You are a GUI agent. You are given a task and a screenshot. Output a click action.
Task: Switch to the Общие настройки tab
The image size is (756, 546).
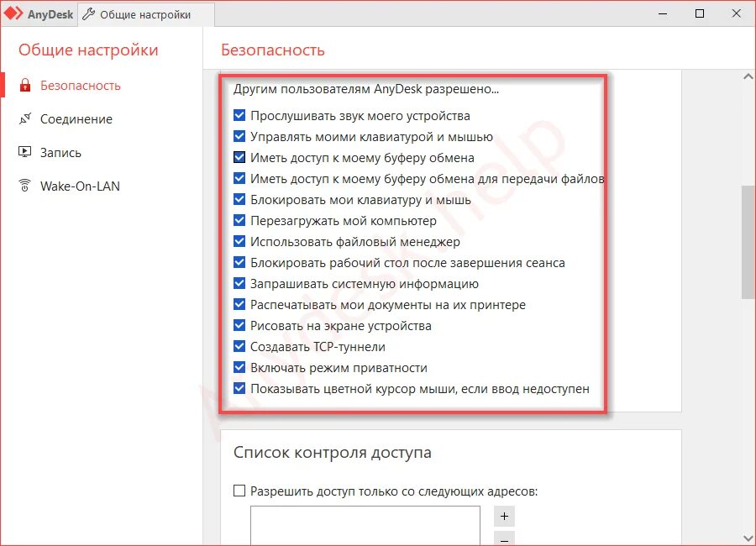(x=145, y=14)
